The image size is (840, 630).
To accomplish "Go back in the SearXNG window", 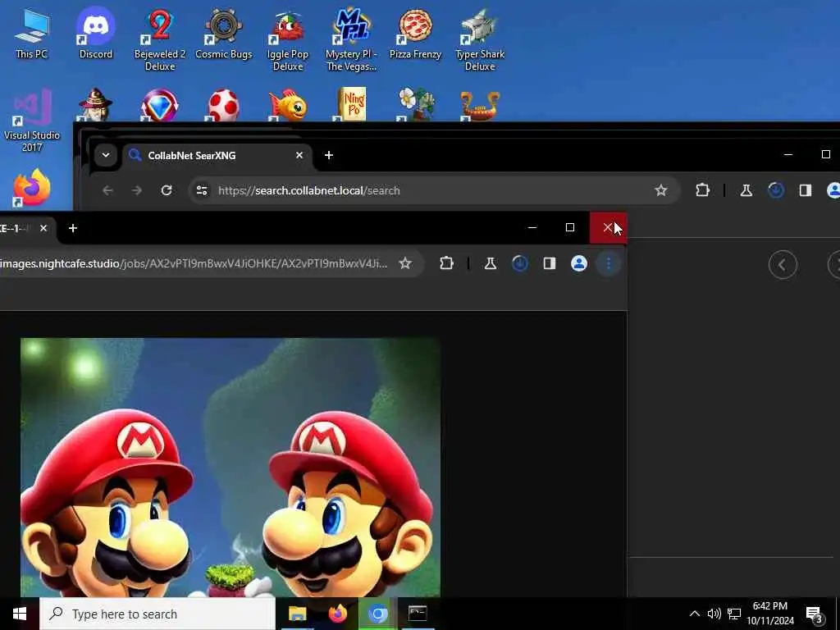I will 107,190.
